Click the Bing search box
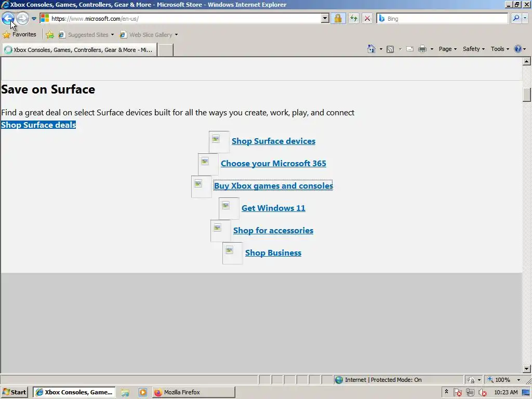This screenshot has width=532, height=399. (442, 19)
